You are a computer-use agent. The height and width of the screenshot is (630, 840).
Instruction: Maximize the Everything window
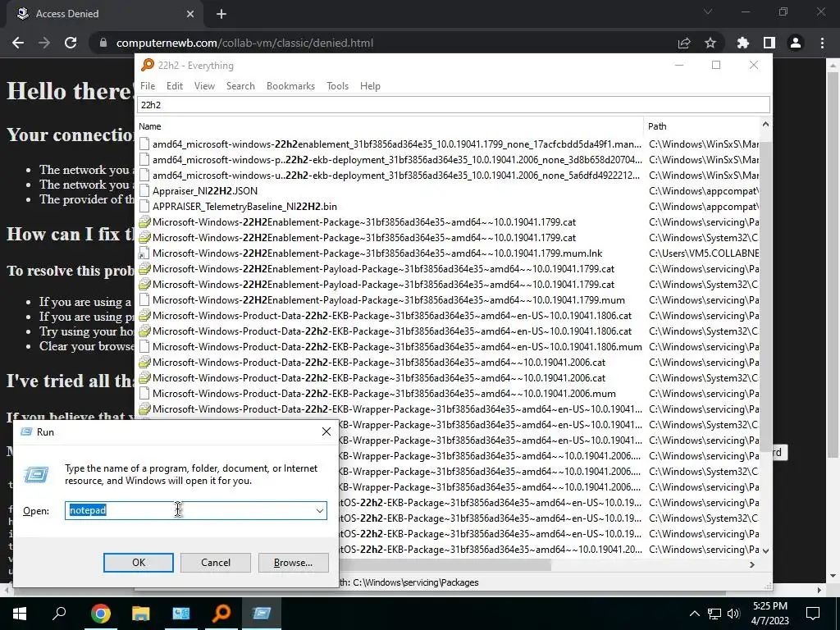716,65
